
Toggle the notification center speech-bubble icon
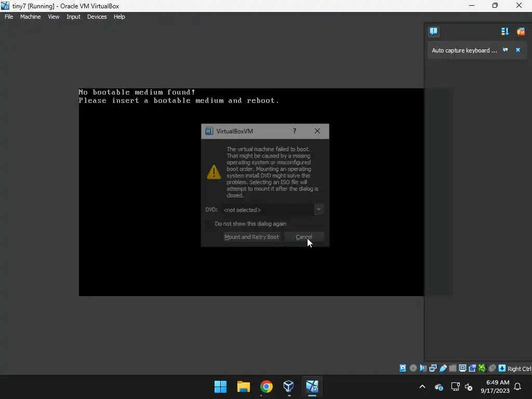(434, 32)
